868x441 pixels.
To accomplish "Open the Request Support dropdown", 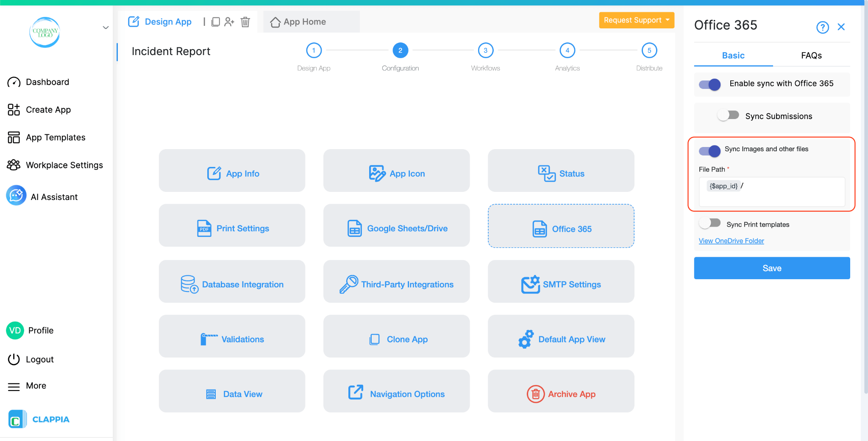I will coord(636,20).
